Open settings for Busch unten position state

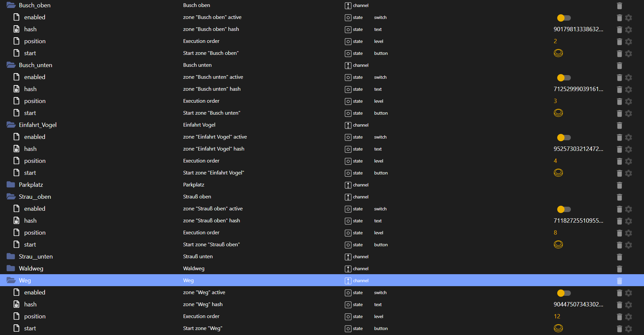click(x=628, y=101)
